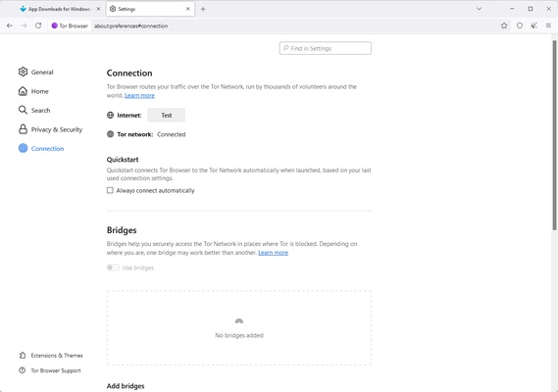Screen dimensions: 558x392
Task: Click the forward navigation arrow
Action: 24,25
